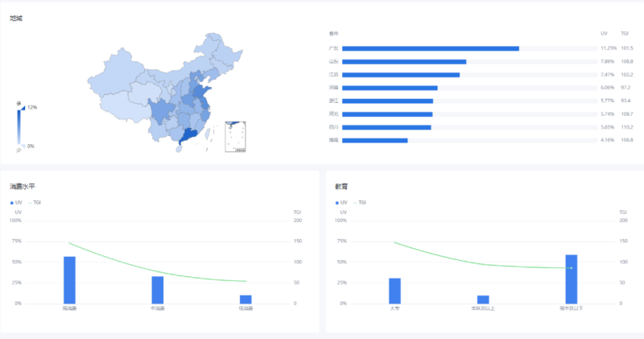
Task: Click TGI value 109.7 for 河北
Action: [627, 114]
